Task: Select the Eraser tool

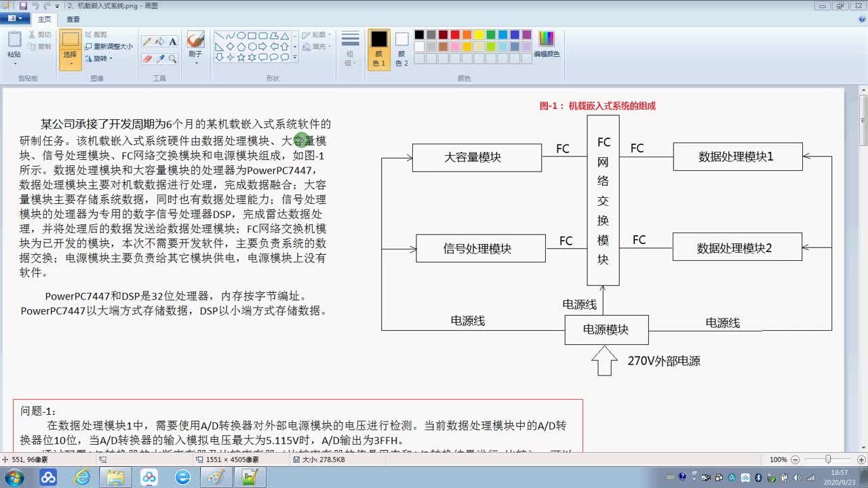Action: coord(147,59)
